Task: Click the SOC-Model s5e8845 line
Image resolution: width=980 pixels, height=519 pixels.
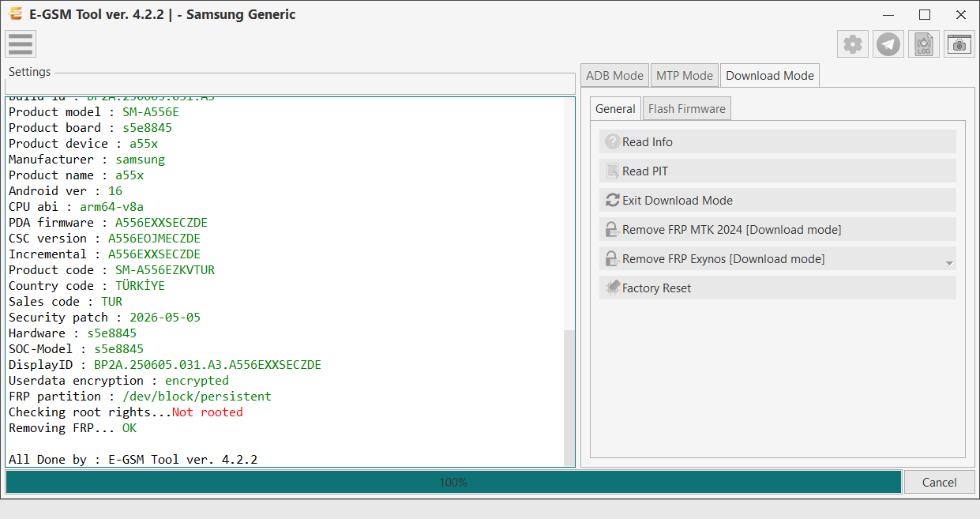Action: tap(76, 349)
